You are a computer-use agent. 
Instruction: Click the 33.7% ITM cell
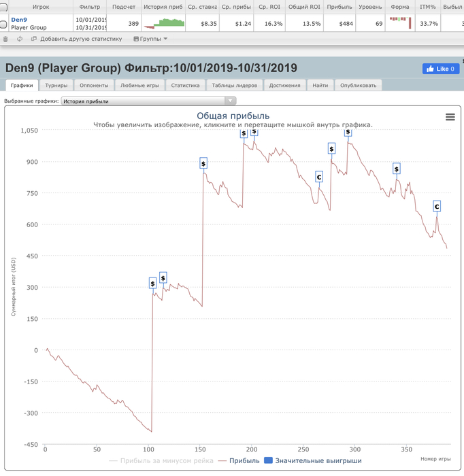tap(429, 24)
